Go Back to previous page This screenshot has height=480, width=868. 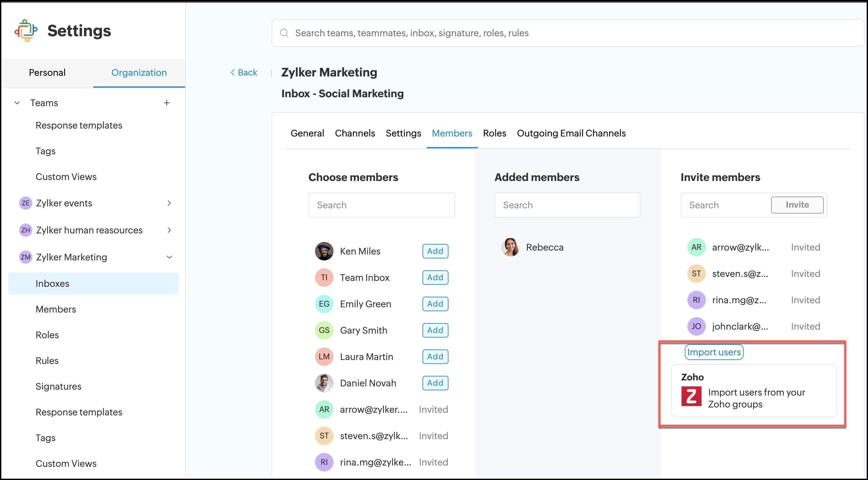click(244, 73)
